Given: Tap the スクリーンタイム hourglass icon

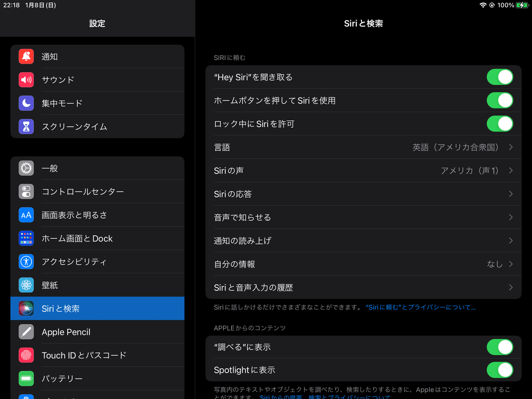Looking at the screenshot, I should 26,126.
